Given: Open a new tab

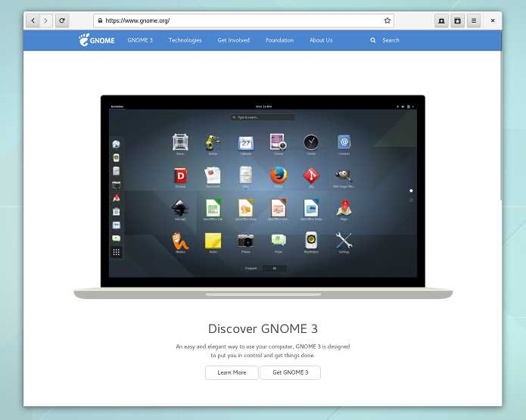Looking at the screenshot, I should point(441,20).
